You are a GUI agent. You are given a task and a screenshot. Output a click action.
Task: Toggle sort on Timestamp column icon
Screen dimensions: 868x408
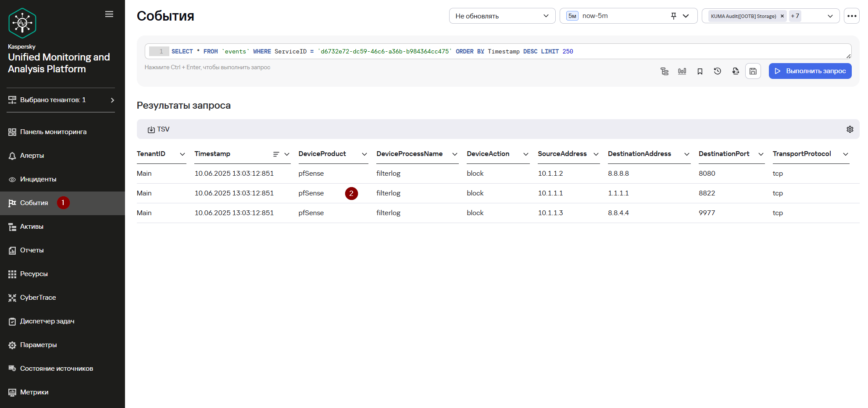[x=276, y=154]
